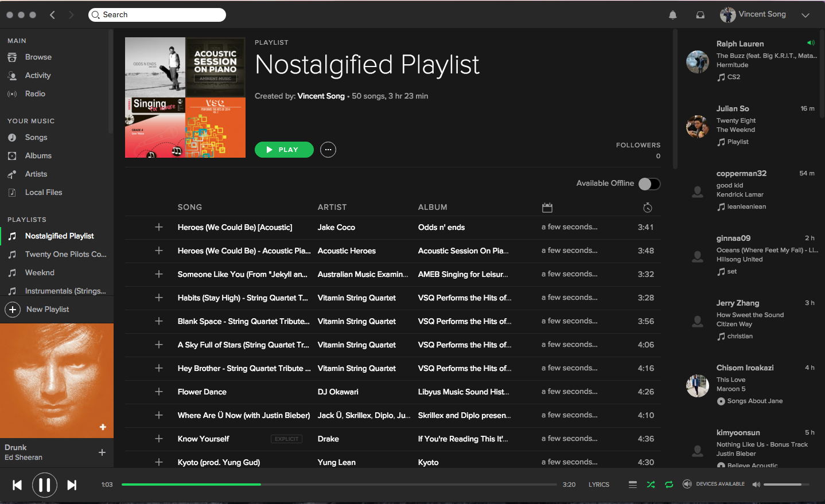Open Local Files in the sidebar

click(x=44, y=193)
